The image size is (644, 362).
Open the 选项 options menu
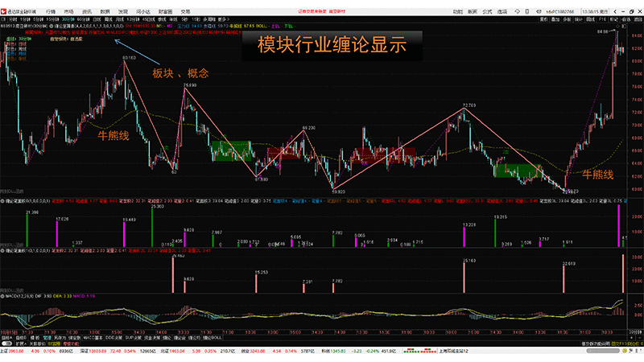[501, 11]
